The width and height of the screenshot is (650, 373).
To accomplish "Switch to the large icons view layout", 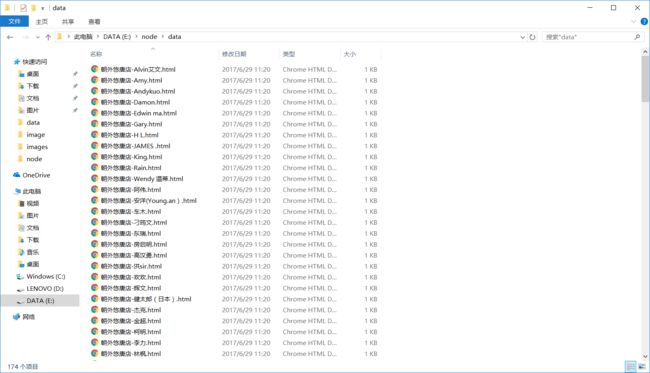I will pyautogui.click(x=642, y=366).
